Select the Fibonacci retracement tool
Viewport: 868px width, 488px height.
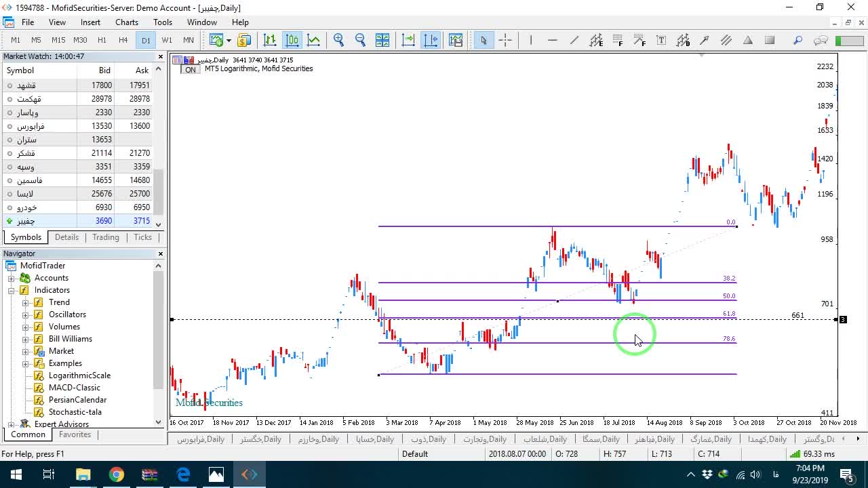click(x=618, y=40)
